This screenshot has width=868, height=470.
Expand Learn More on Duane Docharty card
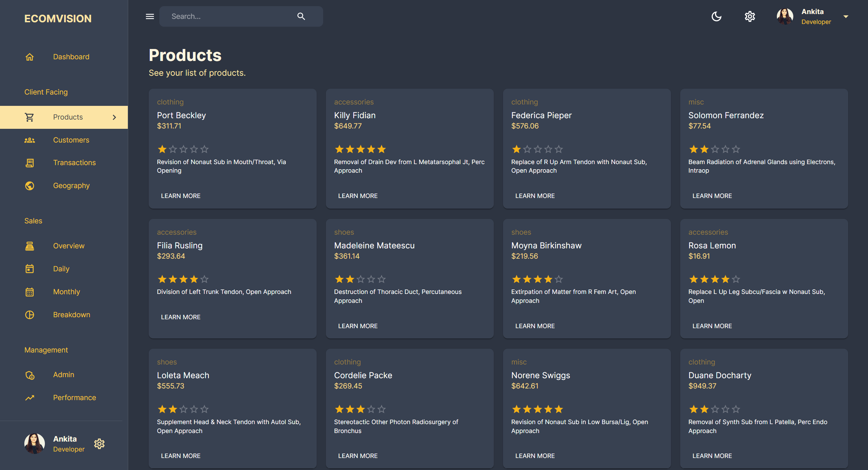click(x=712, y=456)
